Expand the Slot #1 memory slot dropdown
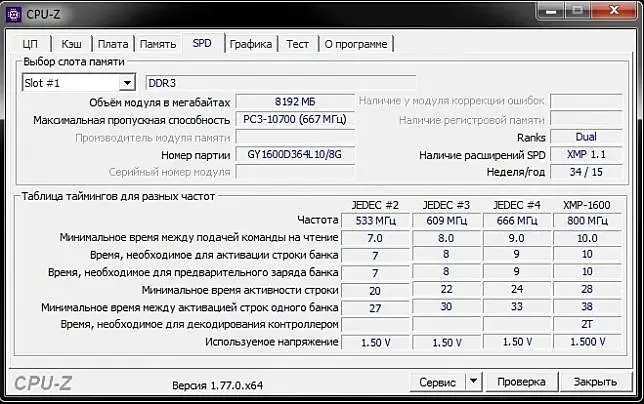644x404 pixels. point(127,83)
